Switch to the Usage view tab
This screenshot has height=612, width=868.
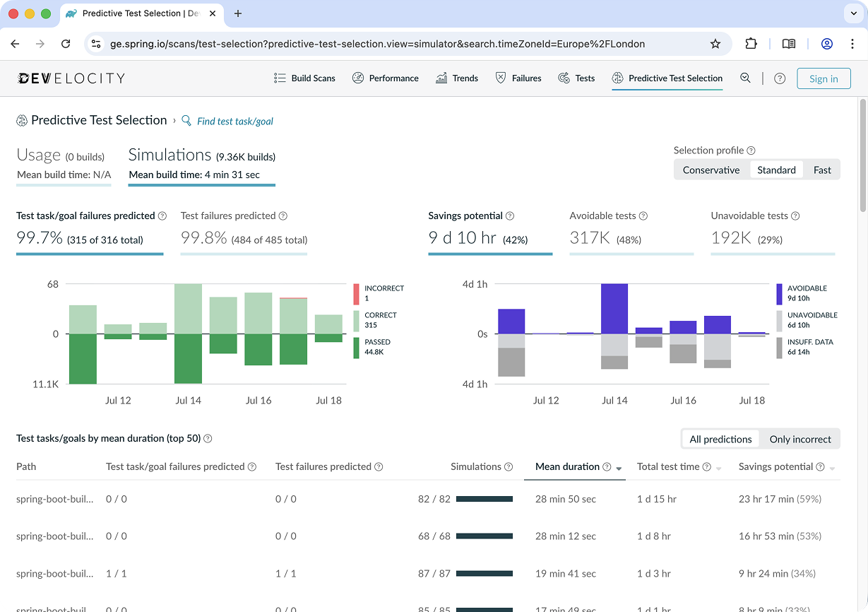(63, 163)
